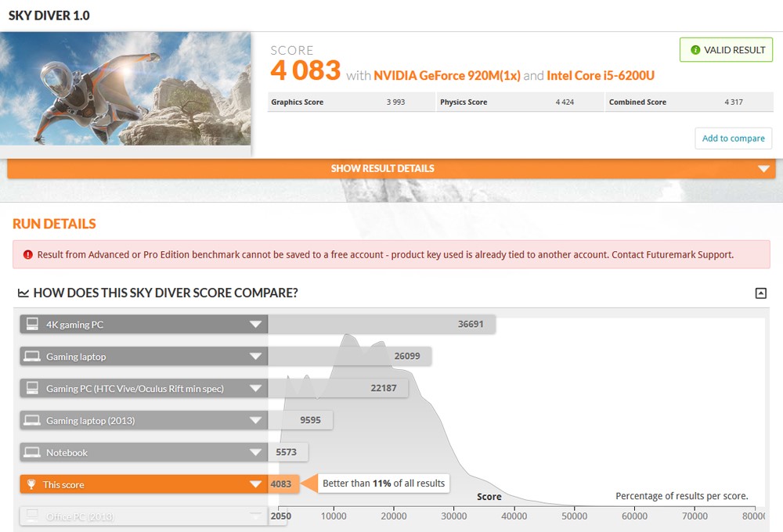Expand the Gaming PC HTC Vive dropdown arrow
Viewport: 783px width, 532px height.
pos(256,388)
